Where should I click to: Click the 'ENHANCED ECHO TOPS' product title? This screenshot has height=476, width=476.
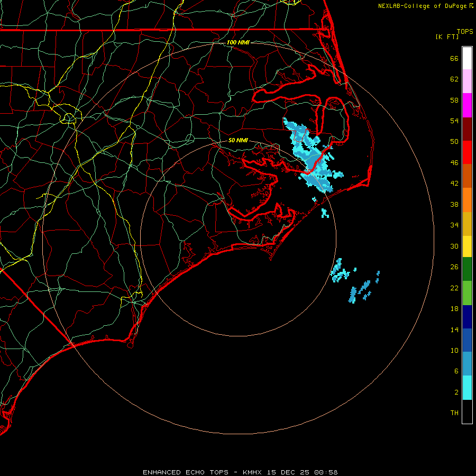click(186, 472)
